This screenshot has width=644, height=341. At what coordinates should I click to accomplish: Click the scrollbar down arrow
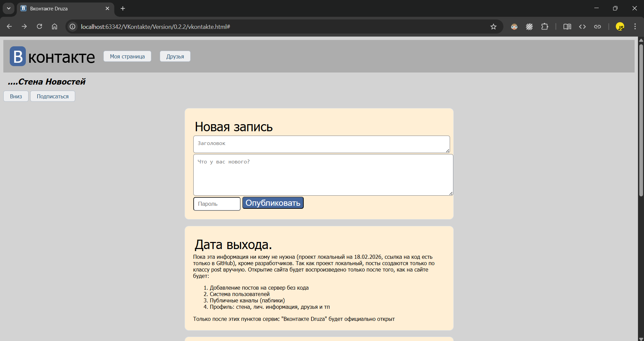click(641, 338)
